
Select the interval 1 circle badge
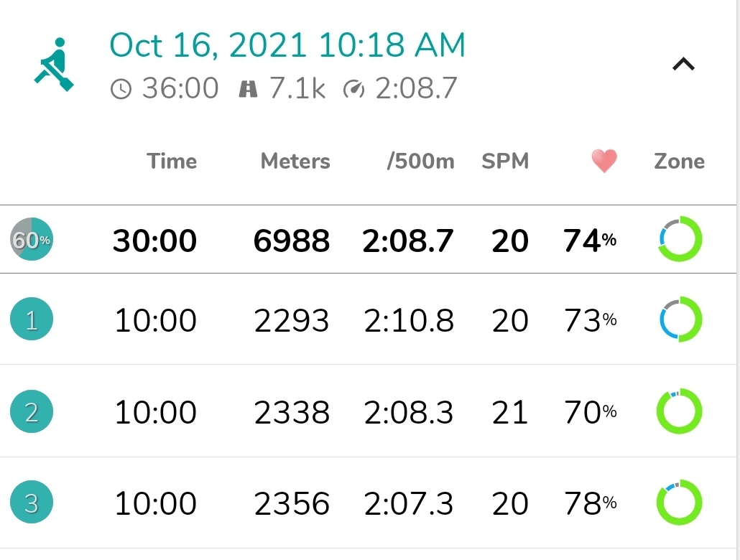coord(32,319)
